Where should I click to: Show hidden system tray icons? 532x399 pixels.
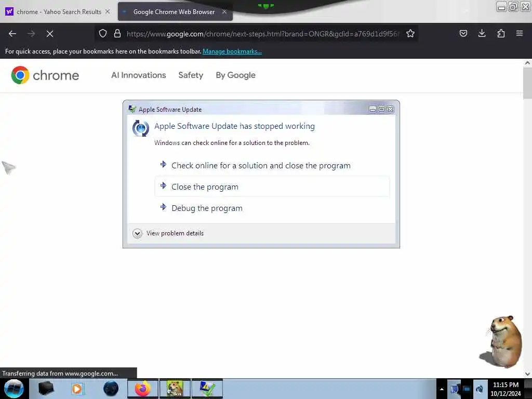pyautogui.click(x=442, y=389)
